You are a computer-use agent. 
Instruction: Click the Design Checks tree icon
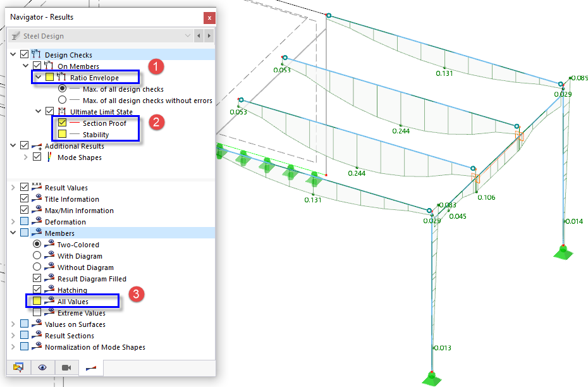[x=37, y=54]
